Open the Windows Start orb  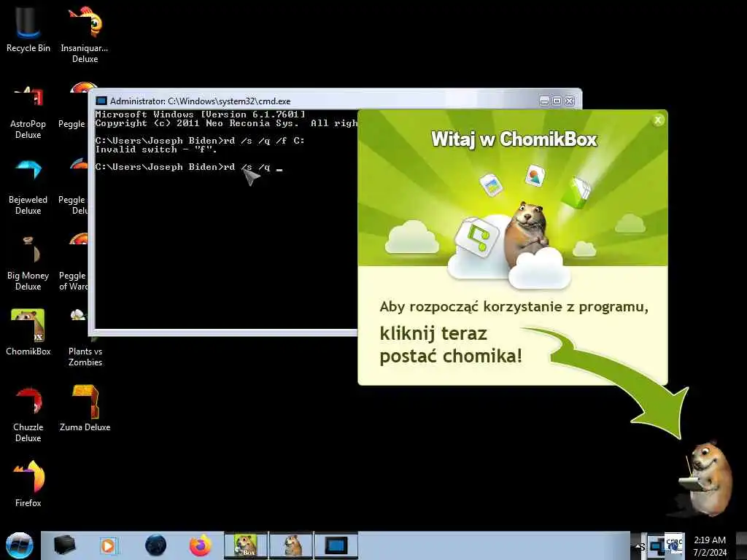point(19,545)
